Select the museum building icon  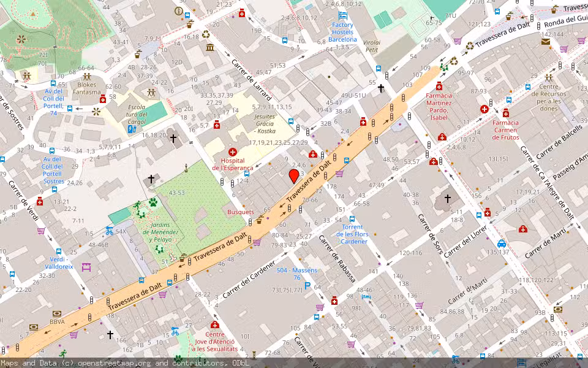(210, 47)
